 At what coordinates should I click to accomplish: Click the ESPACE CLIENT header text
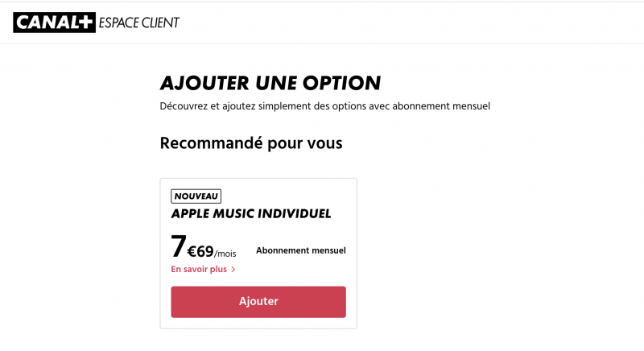(139, 22)
